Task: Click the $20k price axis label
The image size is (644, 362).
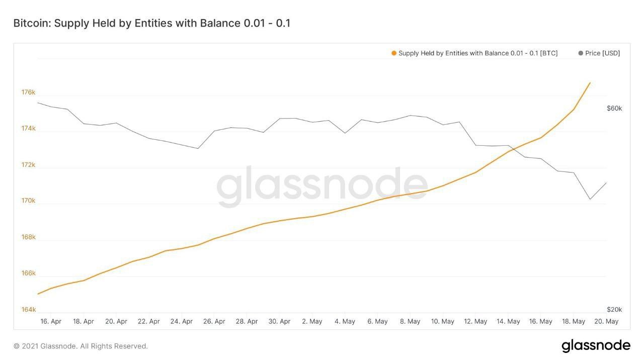Action: coord(614,310)
